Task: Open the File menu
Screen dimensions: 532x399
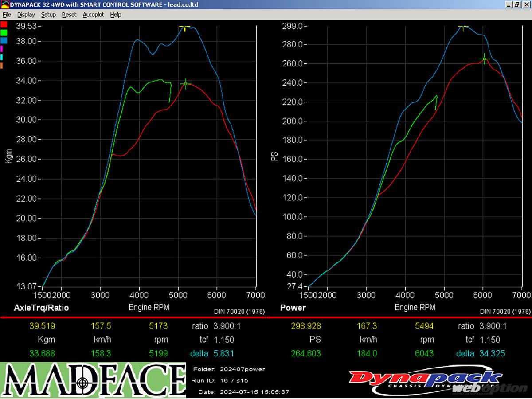Action: point(7,15)
